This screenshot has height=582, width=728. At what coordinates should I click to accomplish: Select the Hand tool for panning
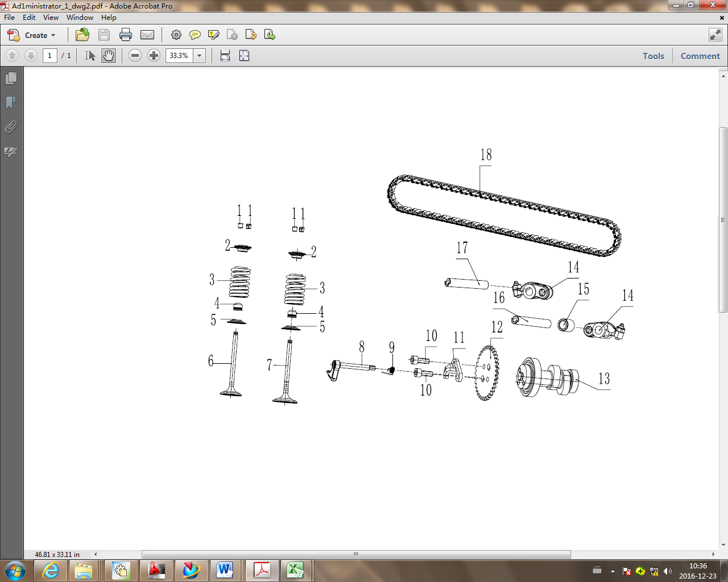pos(107,55)
